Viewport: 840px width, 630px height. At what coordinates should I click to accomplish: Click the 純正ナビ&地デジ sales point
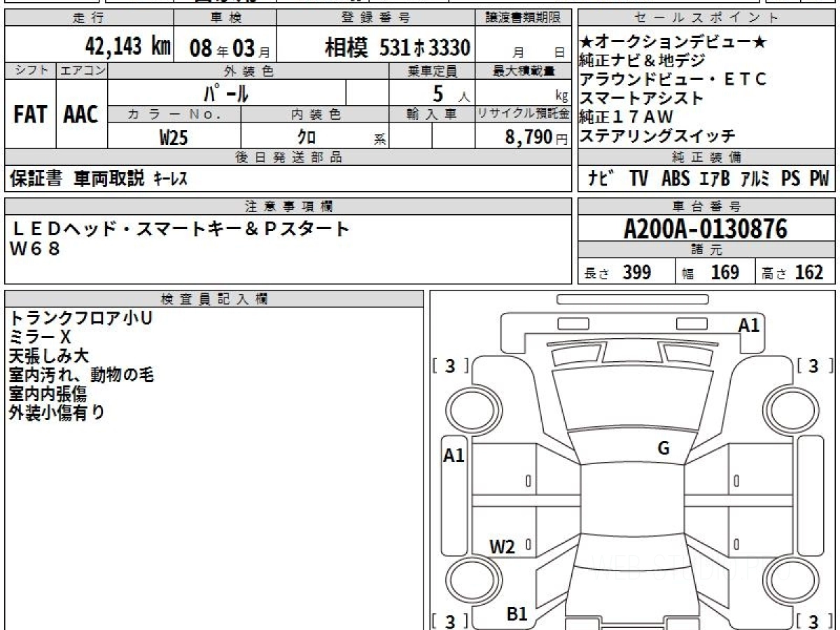point(642,61)
